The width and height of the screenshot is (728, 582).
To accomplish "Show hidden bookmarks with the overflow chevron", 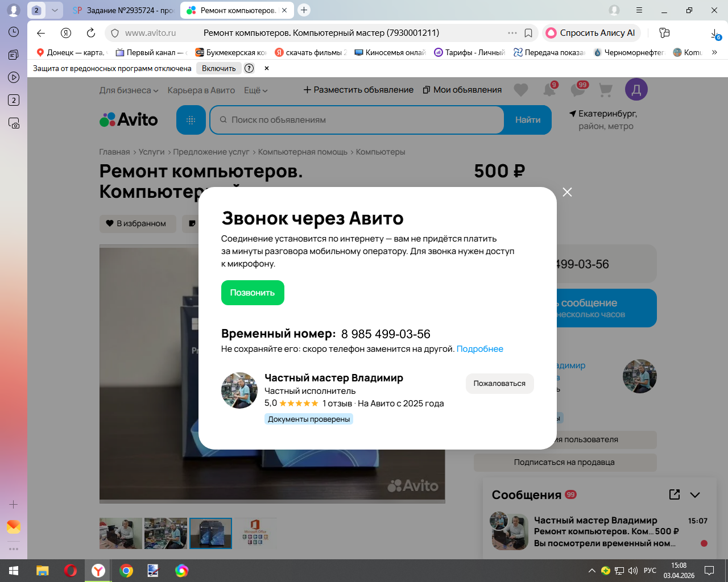I will coord(714,52).
